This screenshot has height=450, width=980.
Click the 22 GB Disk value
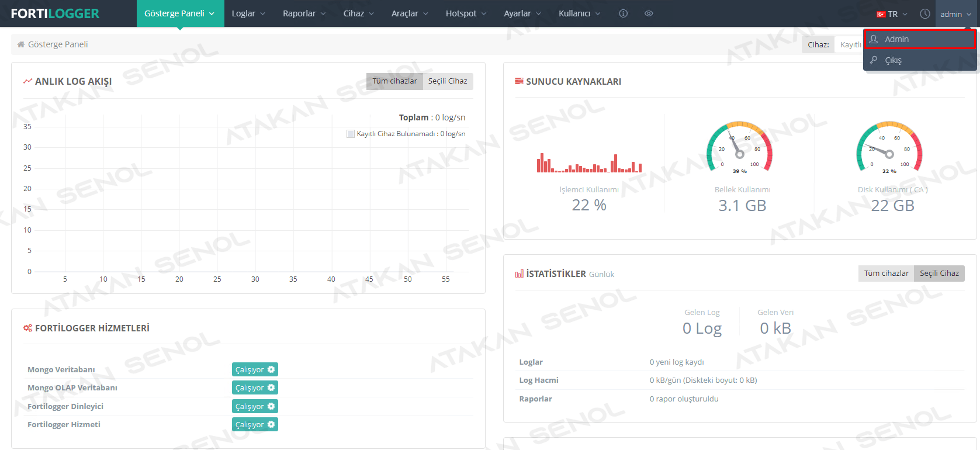[892, 206]
